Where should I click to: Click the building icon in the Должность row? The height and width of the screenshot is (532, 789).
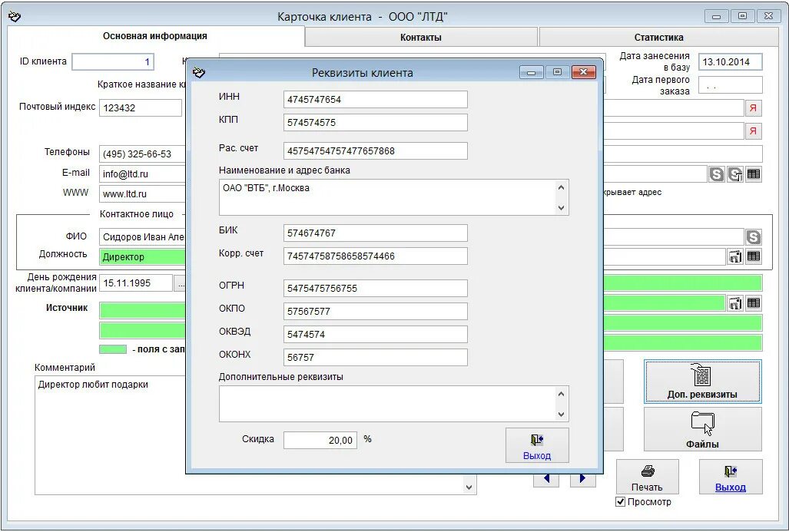tap(735, 256)
